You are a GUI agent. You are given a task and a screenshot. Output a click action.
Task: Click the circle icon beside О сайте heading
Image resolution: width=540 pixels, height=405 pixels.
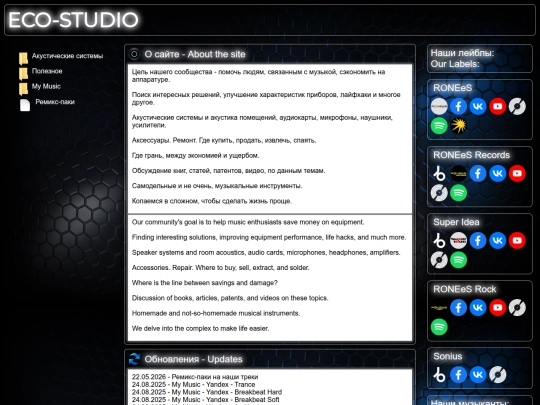(x=134, y=54)
